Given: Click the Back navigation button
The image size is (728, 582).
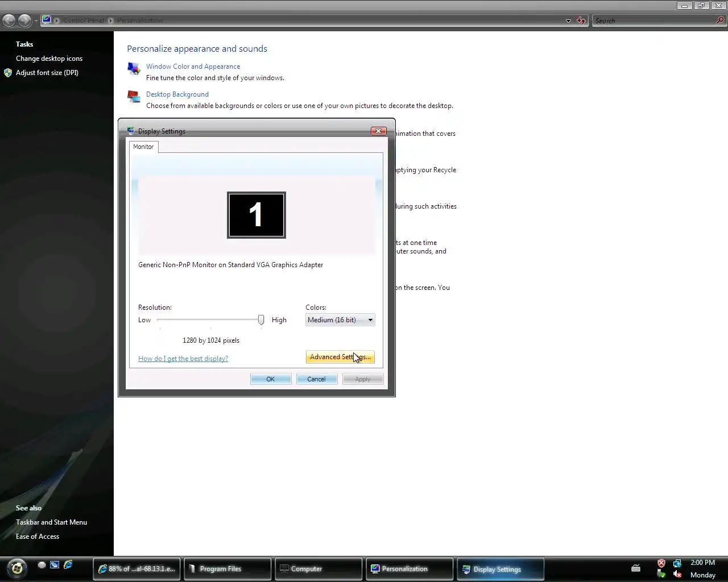Looking at the screenshot, I should coord(9,20).
